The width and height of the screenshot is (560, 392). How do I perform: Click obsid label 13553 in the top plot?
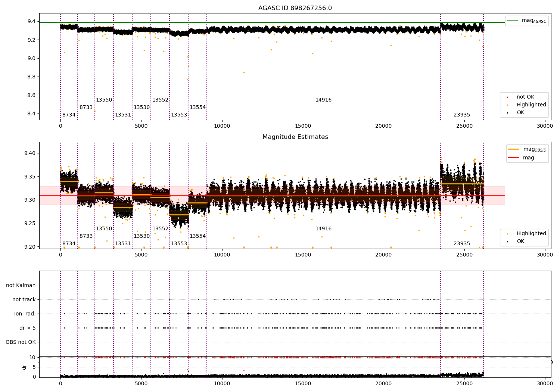(x=179, y=115)
